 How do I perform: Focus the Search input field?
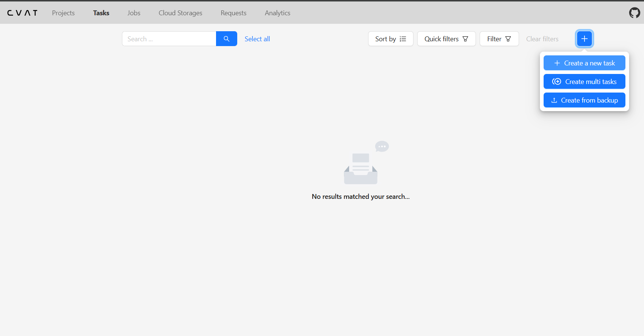169,39
